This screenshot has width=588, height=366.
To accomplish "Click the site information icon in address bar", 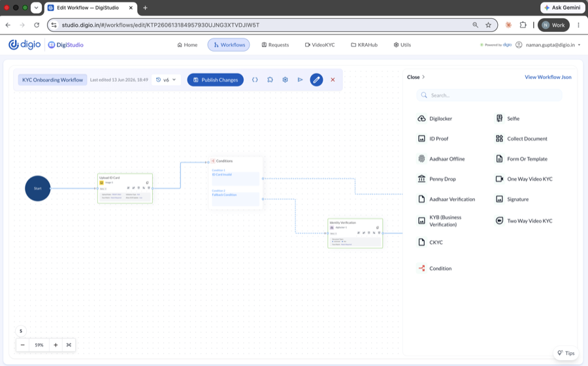I will pyautogui.click(x=54, y=25).
